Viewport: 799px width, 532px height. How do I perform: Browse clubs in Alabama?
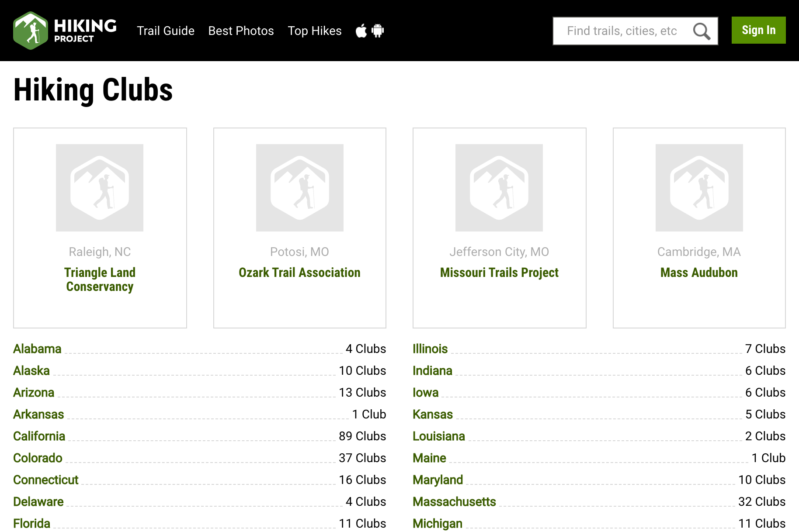(x=37, y=349)
